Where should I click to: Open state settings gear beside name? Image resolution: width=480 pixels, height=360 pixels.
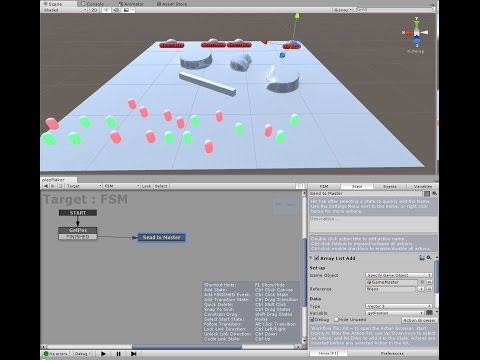(434, 193)
